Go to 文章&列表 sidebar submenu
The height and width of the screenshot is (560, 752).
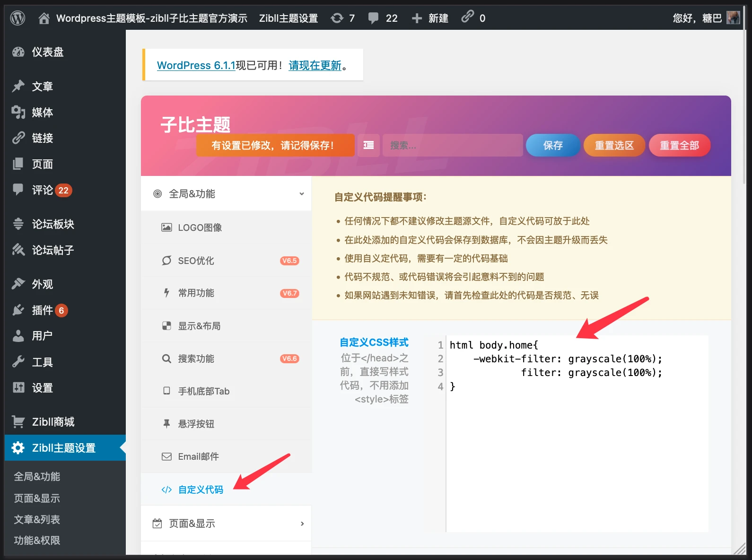(37, 519)
